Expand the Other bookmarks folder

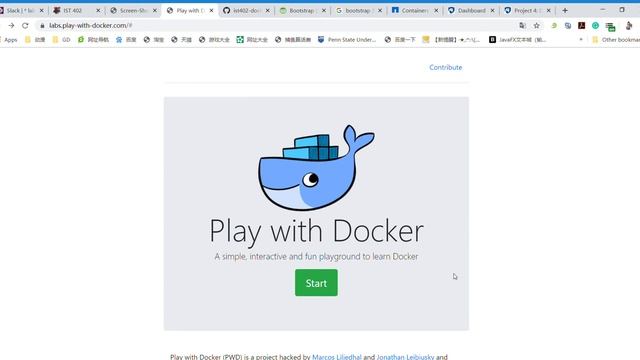coord(616,40)
